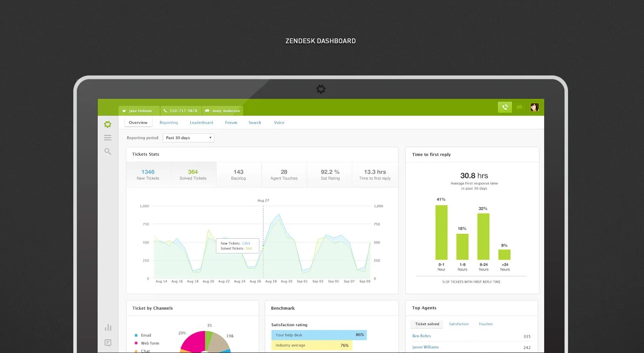Click the New Tickets tooltip on chart
Screen dimensions: 644x353
237,246
